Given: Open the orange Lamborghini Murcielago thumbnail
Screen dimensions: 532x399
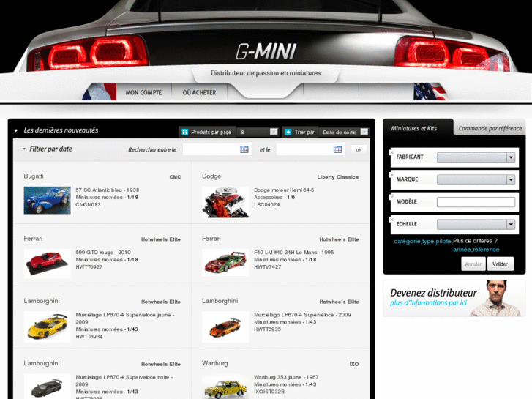Looking at the screenshot, I should click(x=225, y=327).
